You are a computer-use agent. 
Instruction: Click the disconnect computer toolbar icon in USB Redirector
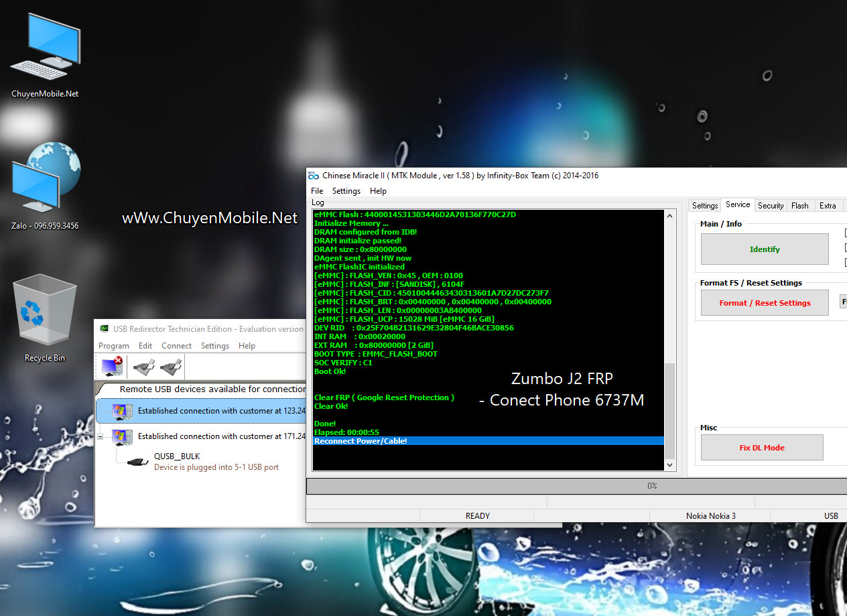pyautogui.click(x=112, y=367)
